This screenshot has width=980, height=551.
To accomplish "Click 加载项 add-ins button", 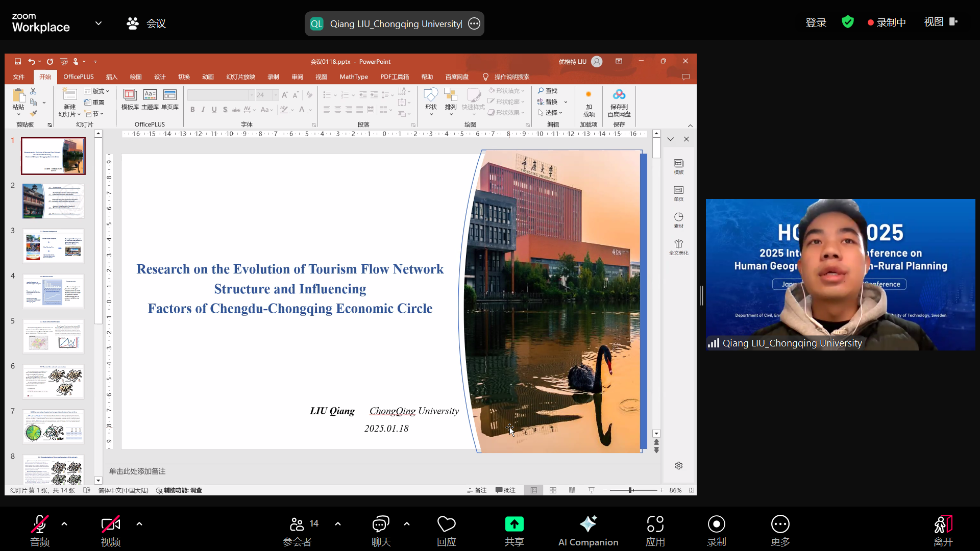I will 589,104.
